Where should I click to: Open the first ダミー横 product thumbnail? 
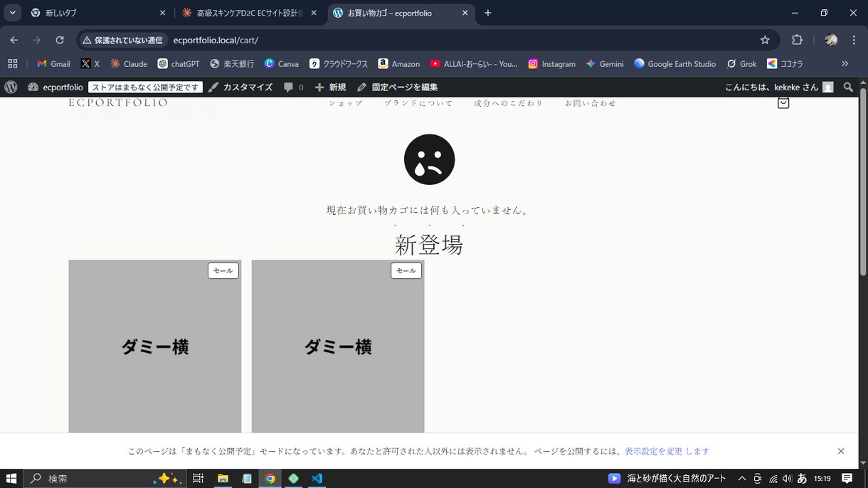[x=155, y=346]
